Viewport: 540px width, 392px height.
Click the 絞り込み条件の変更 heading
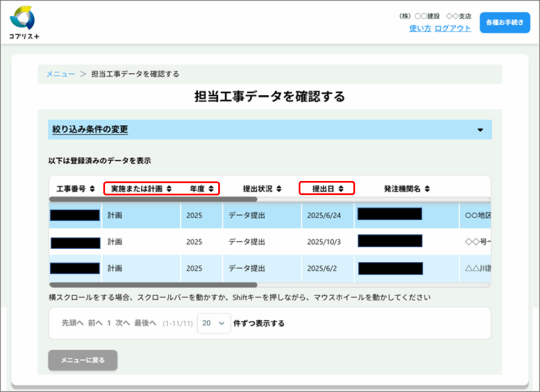[x=90, y=129]
